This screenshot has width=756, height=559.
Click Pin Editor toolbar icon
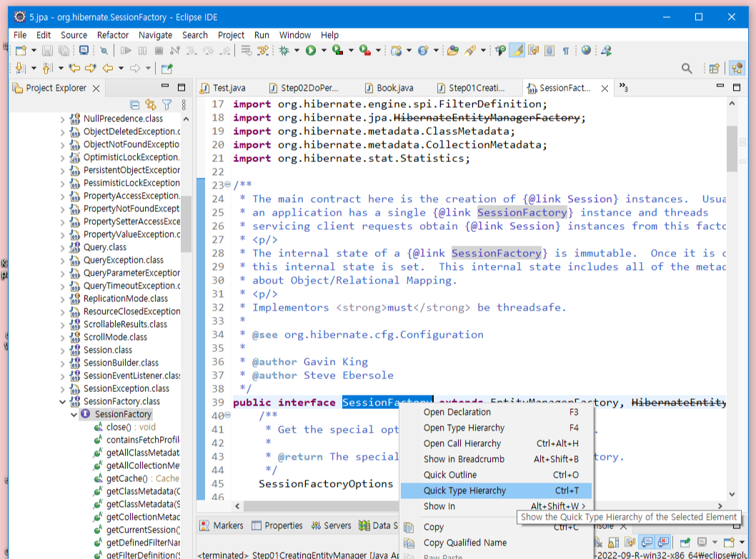tap(166, 69)
